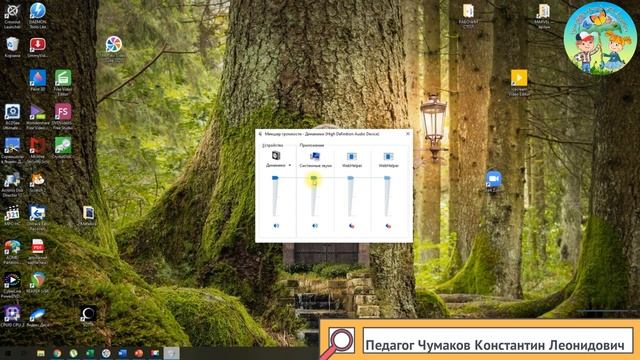Mute the Динамики device volume

pos(276,226)
